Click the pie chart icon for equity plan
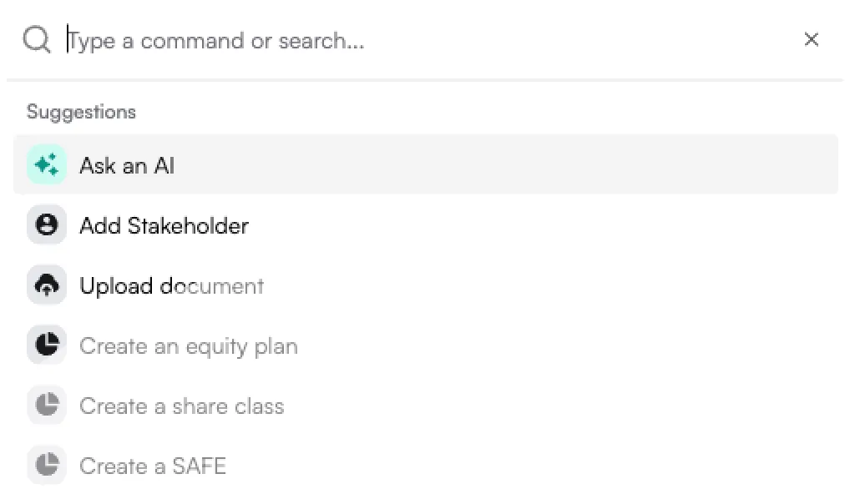The height and width of the screenshot is (504, 850). pos(47,345)
